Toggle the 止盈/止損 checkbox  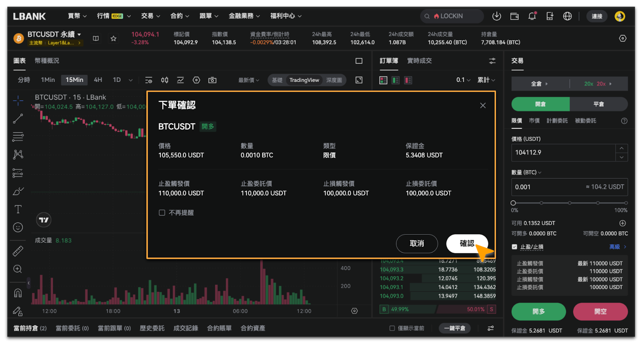point(514,247)
